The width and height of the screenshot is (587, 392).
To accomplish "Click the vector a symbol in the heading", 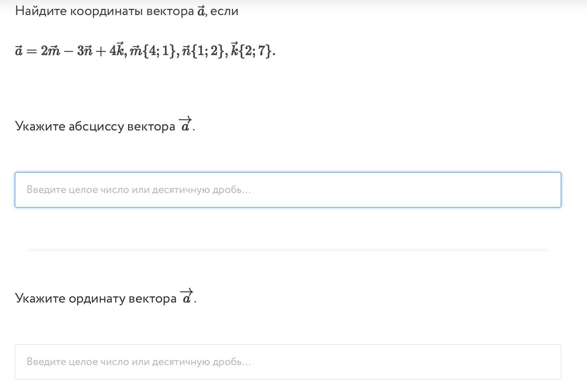I will point(201,11).
